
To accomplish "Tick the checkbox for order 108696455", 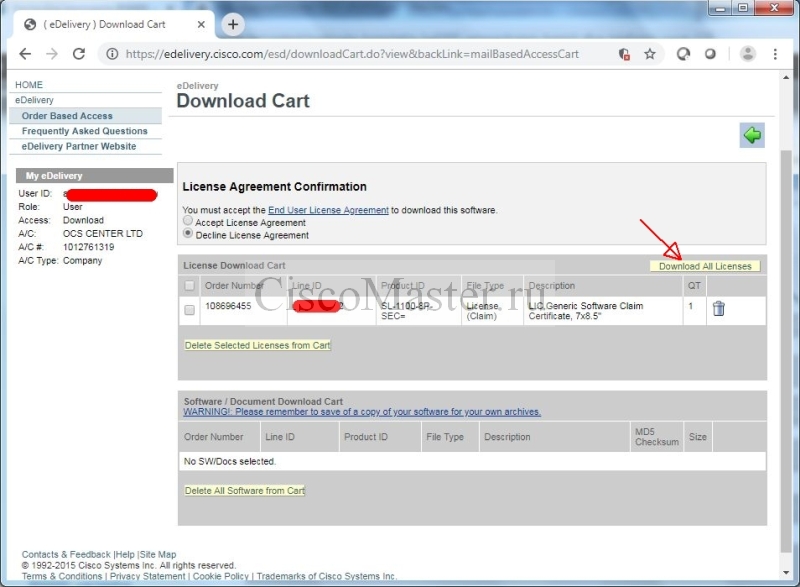I will click(x=189, y=310).
